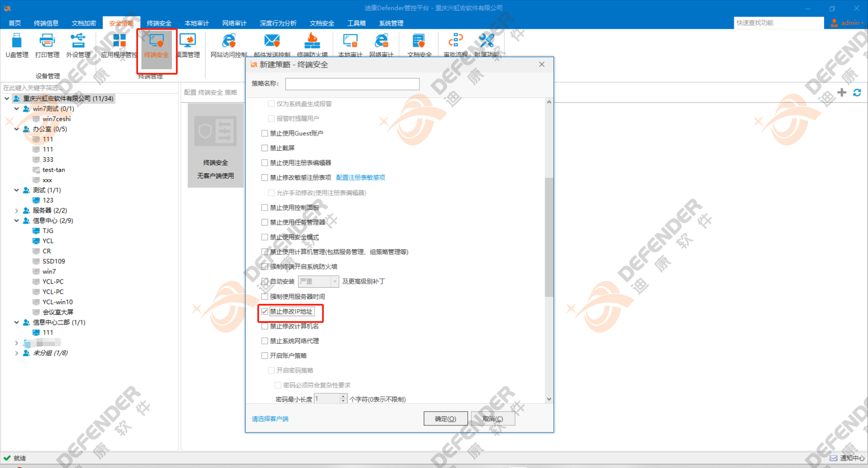868x468 pixels.
Task: Collapse the win7测试 group
Action: pos(16,109)
